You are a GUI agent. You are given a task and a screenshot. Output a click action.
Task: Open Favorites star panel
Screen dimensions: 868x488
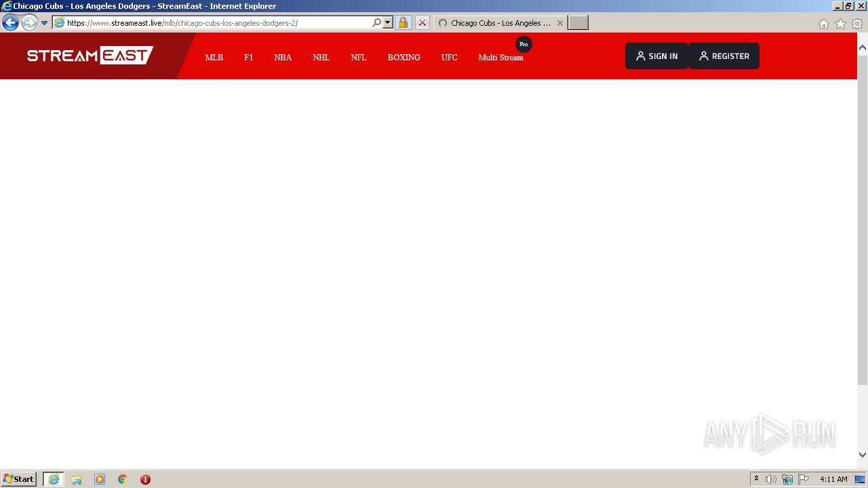840,24
